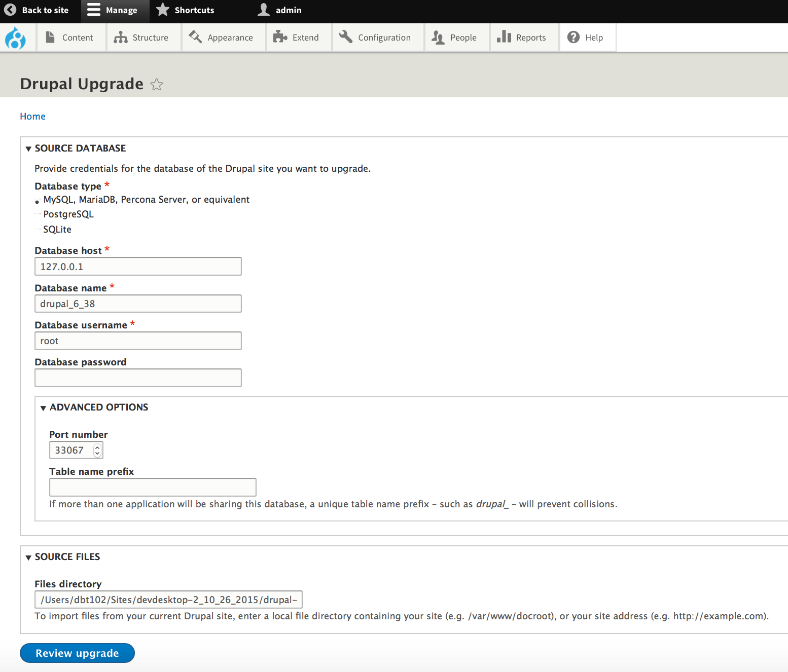Focus the Database password field

click(138, 378)
